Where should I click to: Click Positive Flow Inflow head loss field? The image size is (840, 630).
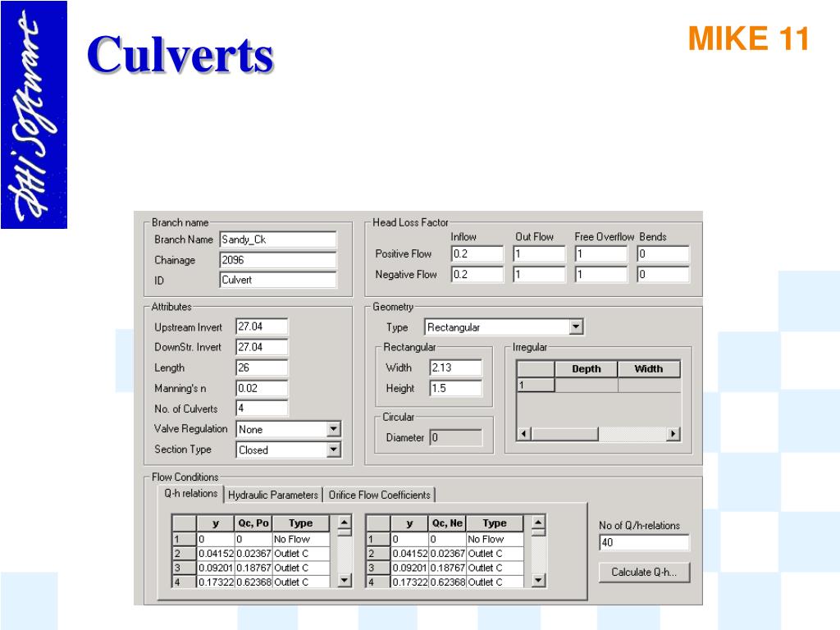tap(477, 254)
